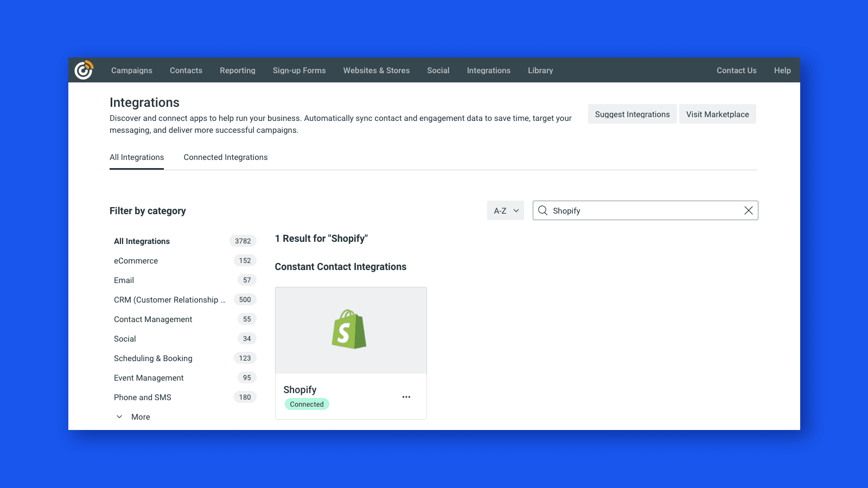Screen dimensions: 868x488
Task: Clear the search field using the X icon
Action: 749,210
